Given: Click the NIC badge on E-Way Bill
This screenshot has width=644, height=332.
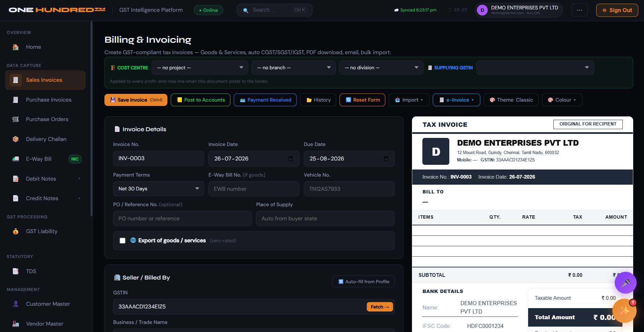Looking at the screenshot, I should pos(75,159).
